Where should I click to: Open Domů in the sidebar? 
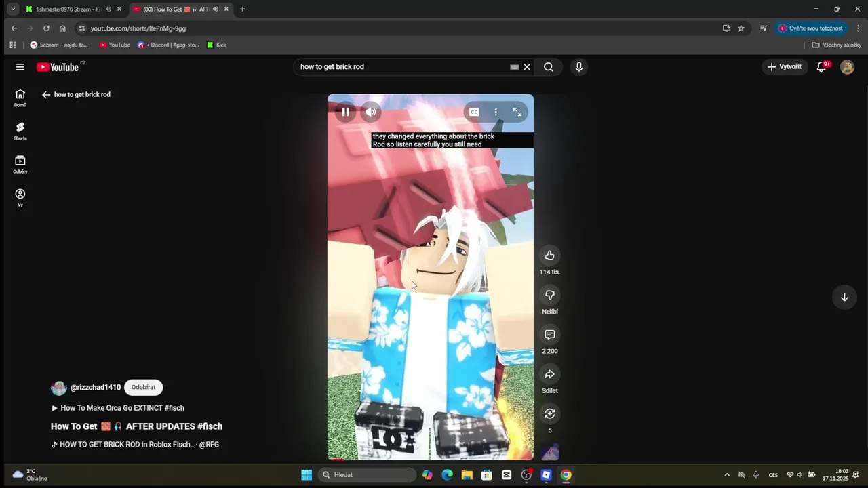pos(20,98)
